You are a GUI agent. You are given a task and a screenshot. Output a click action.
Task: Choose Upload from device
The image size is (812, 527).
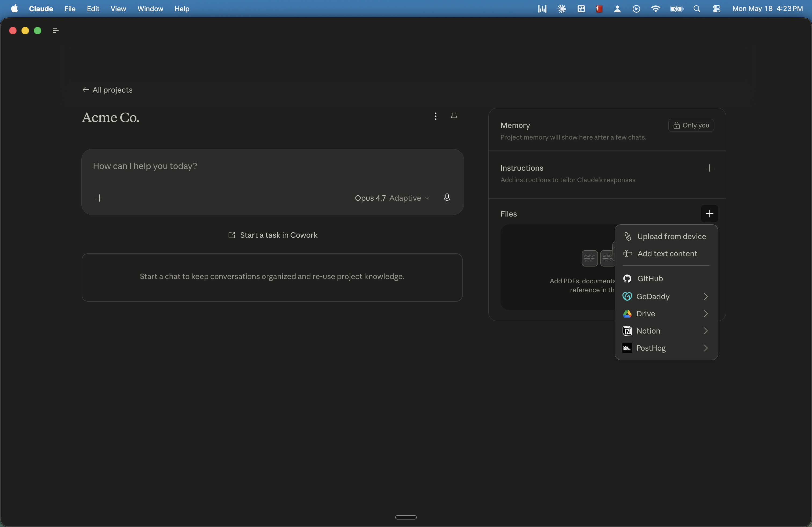tap(666, 236)
